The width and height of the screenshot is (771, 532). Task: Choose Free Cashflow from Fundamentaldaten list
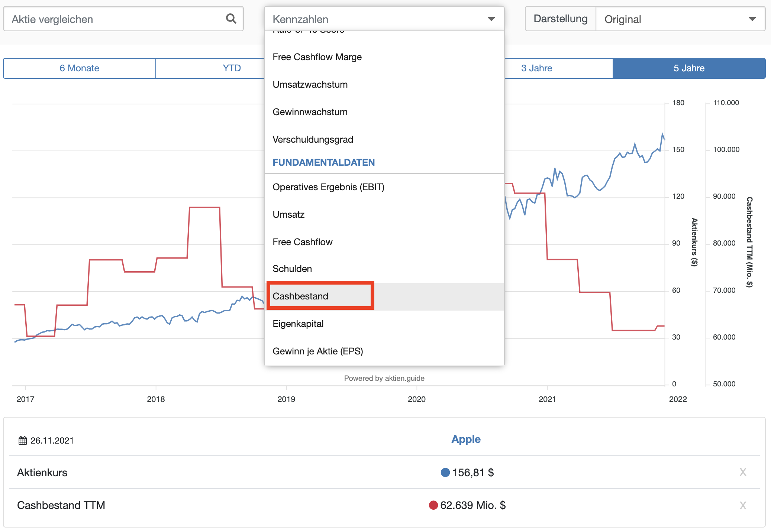[384, 242]
